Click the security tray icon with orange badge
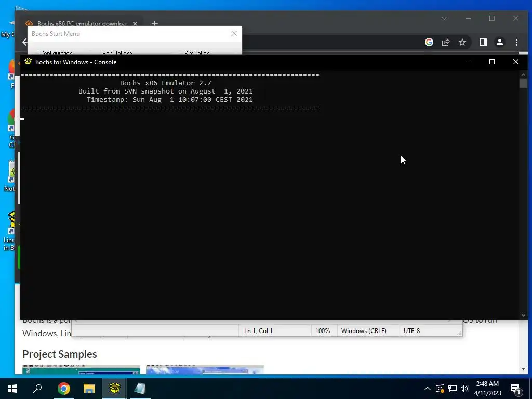532x399 pixels. click(x=440, y=389)
